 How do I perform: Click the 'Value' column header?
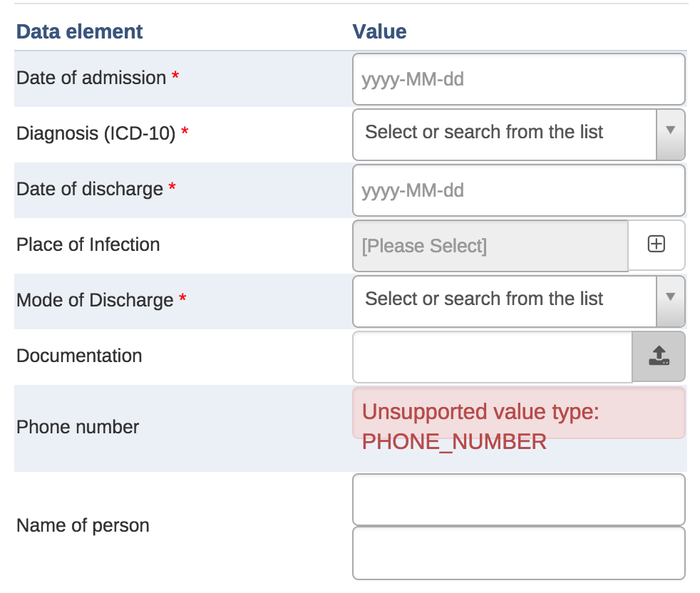pyautogui.click(x=379, y=31)
